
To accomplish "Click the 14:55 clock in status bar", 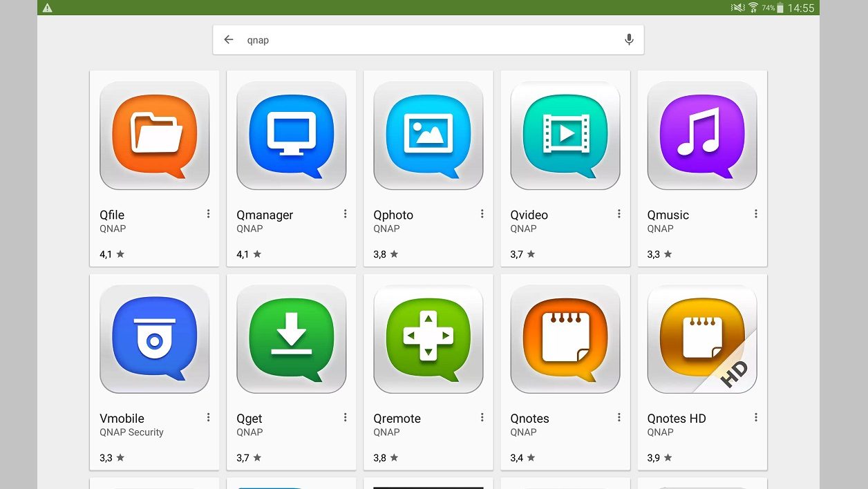I will pos(801,8).
